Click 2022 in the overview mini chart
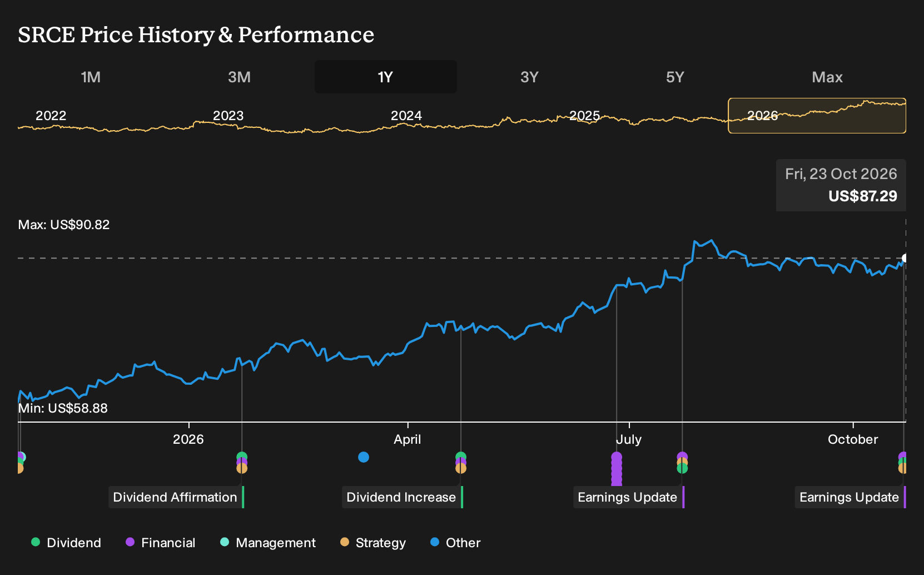 pos(51,116)
